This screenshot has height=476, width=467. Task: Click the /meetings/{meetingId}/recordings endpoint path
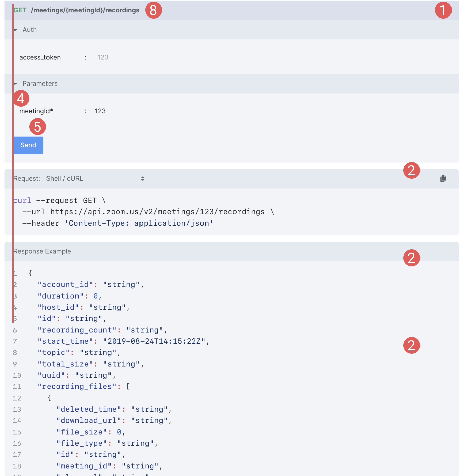point(85,10)
